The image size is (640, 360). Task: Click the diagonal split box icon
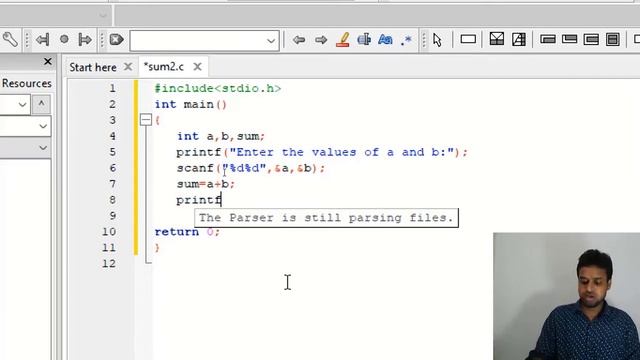tap(519, 39)
